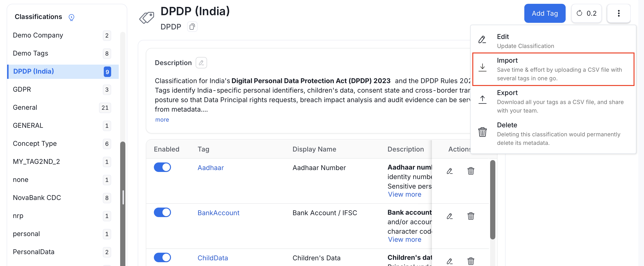Expand Aadhaar description with View more

click(x=404, y=194)
